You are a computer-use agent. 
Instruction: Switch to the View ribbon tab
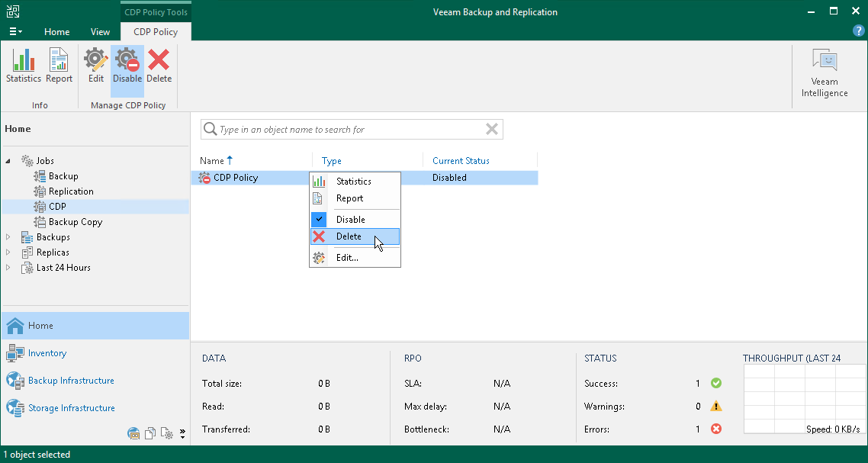tap(100, 32)
